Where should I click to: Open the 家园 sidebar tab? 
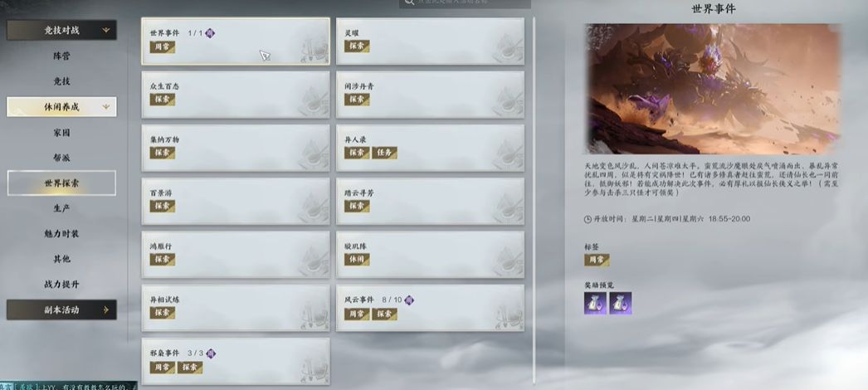pos(61,133)
